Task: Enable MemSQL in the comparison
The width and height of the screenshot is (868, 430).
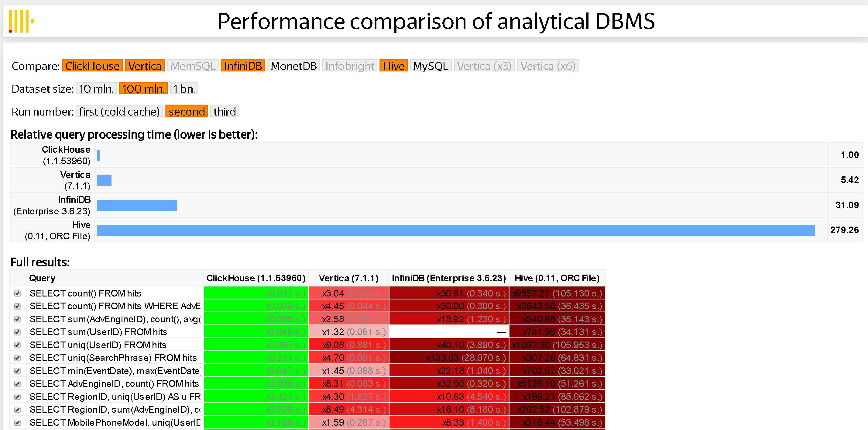Action: click(193, 66)
